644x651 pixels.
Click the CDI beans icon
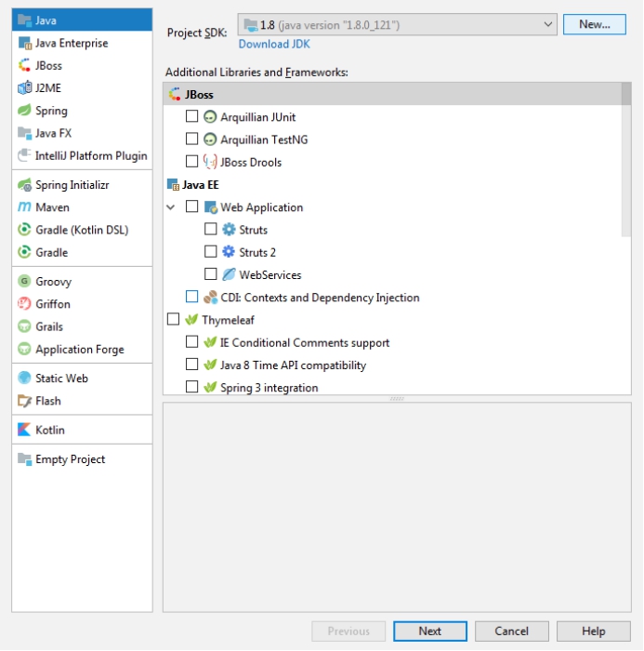(210, 297)
